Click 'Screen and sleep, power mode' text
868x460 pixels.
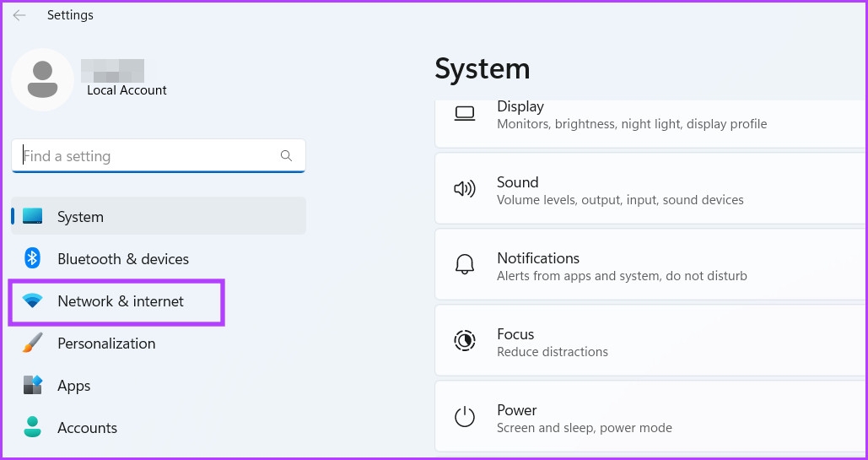(584, 427)
